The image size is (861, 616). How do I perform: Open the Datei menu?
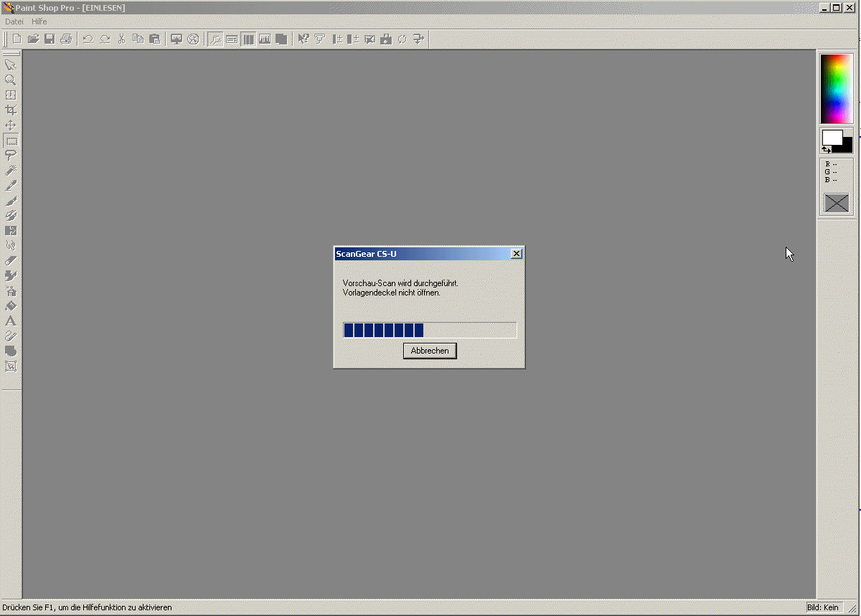pos(14,22)
